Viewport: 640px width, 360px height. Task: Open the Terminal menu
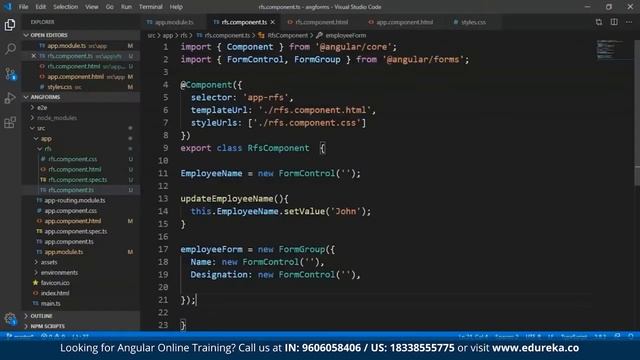coord(151,7)
